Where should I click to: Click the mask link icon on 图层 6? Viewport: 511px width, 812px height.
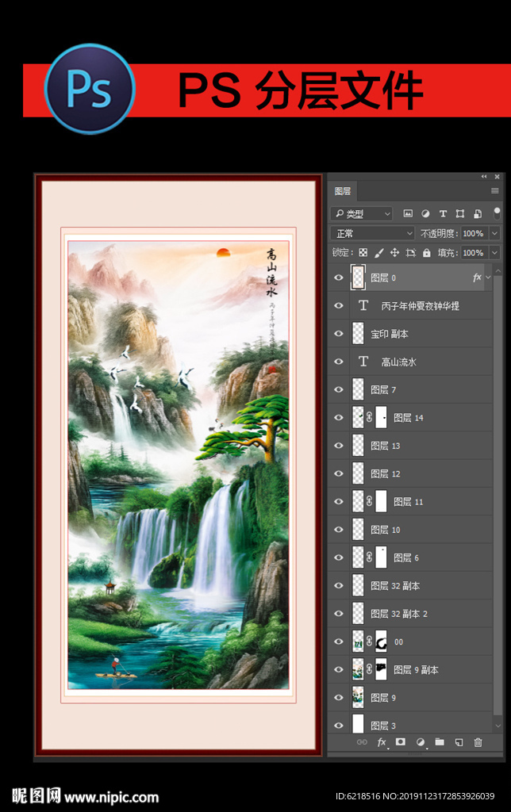tap(370, 557)
